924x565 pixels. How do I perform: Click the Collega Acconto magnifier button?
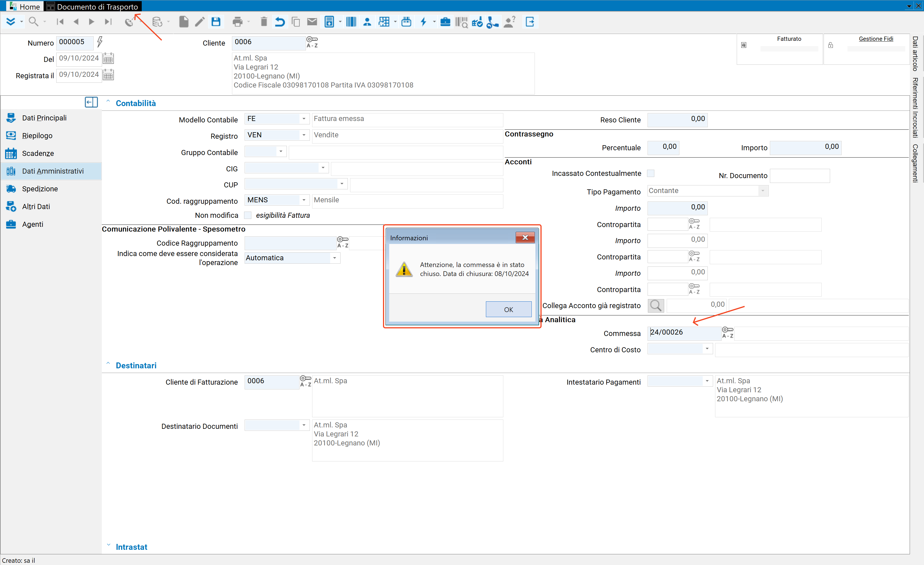[x=656, y=305]
